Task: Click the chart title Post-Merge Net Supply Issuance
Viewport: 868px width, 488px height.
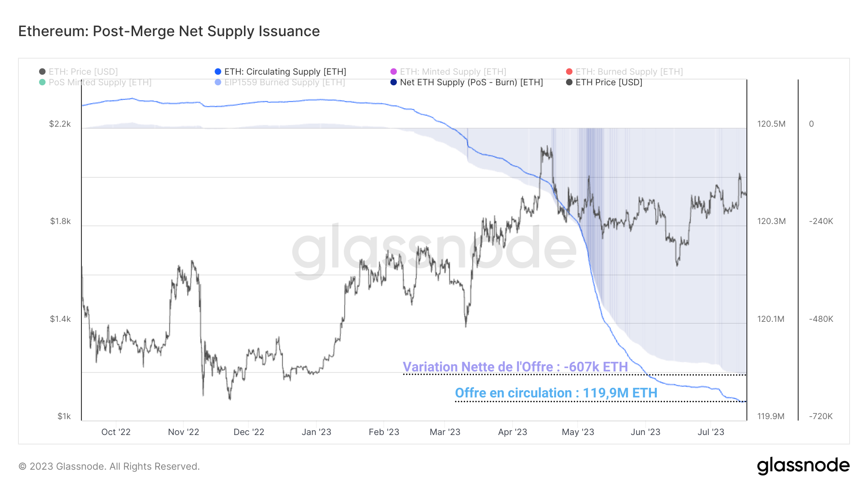Action: 169,31
